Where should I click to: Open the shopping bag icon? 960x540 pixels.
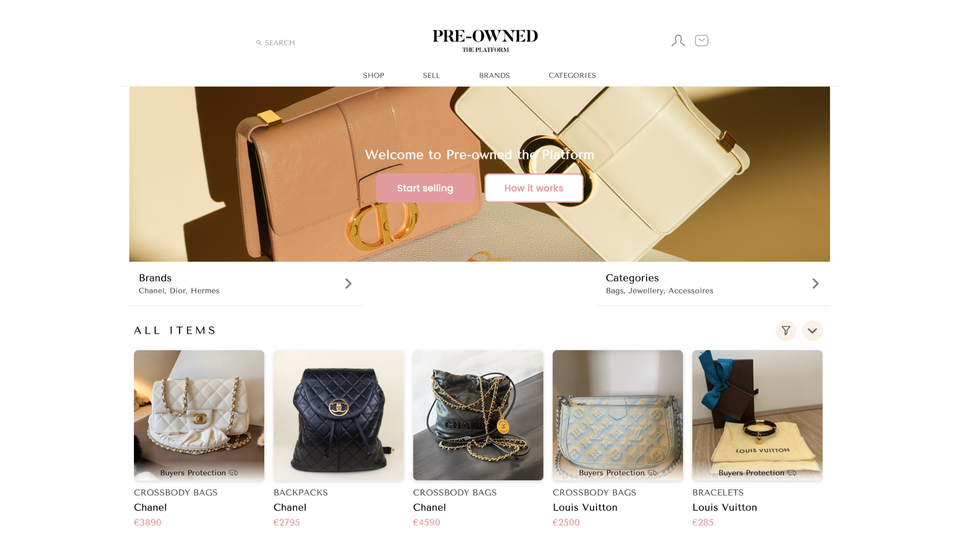tap(702, 40)
